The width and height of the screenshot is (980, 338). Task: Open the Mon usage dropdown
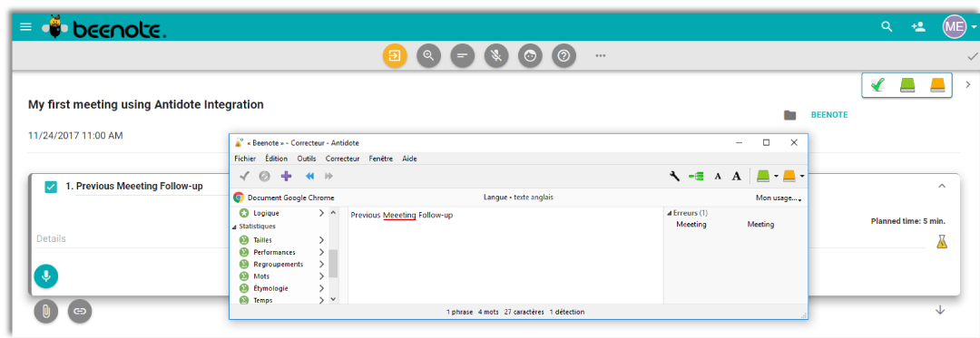(x=779, y=198)
